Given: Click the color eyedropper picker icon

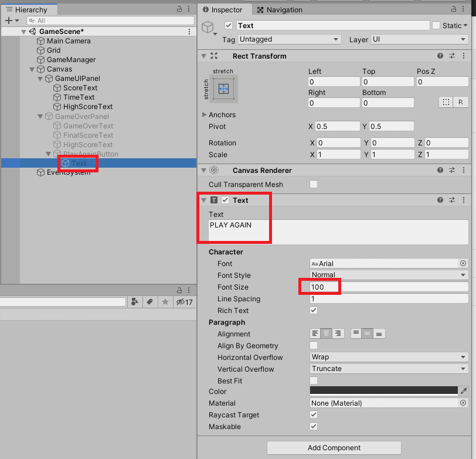Looking at the screenshot, I should pos(463,391).
